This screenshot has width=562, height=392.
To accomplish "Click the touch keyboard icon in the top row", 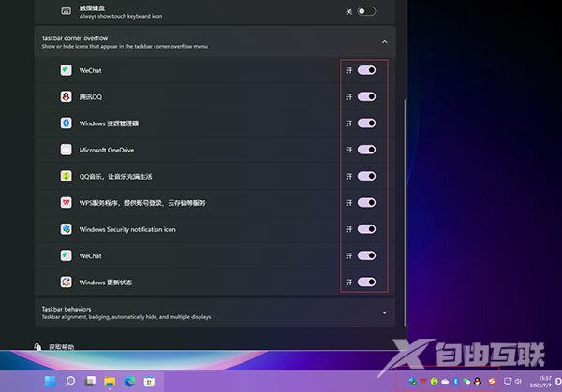I will (66, 11).
